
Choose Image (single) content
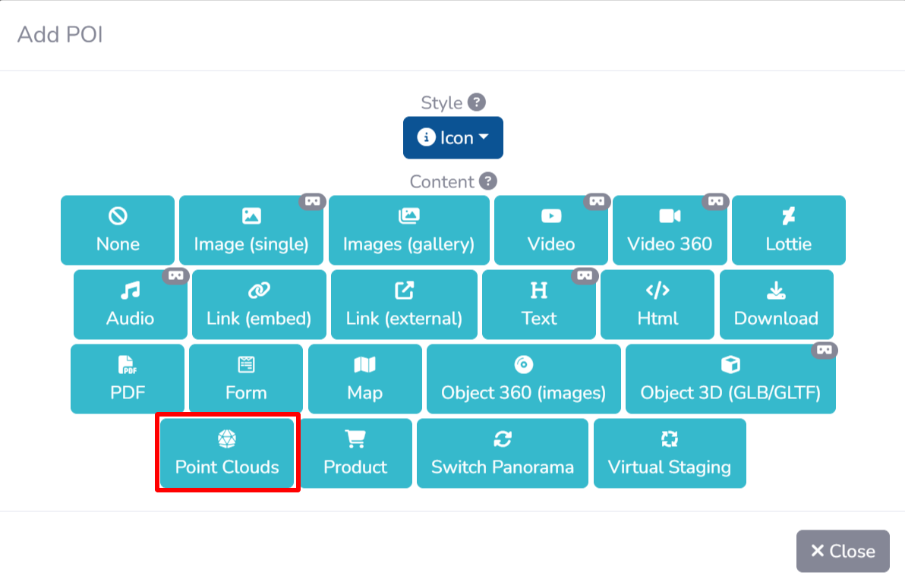[251, 231]
